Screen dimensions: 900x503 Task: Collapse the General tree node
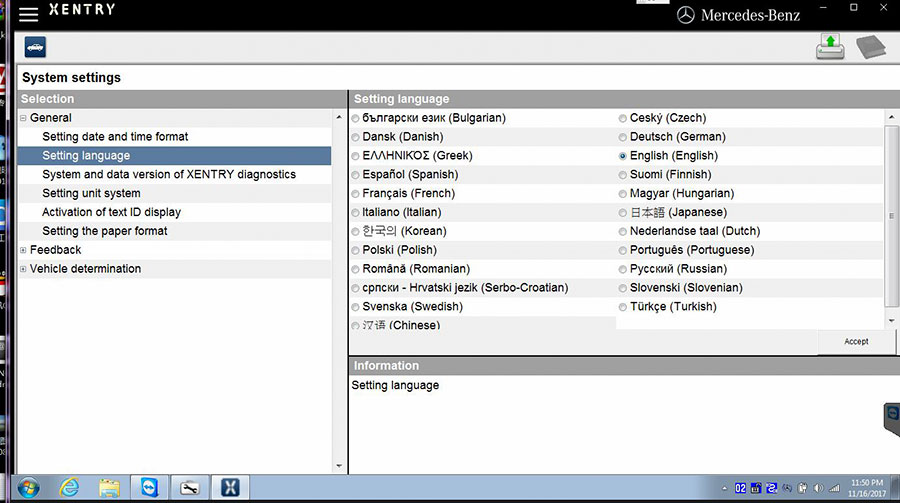[x=23, y=118]
